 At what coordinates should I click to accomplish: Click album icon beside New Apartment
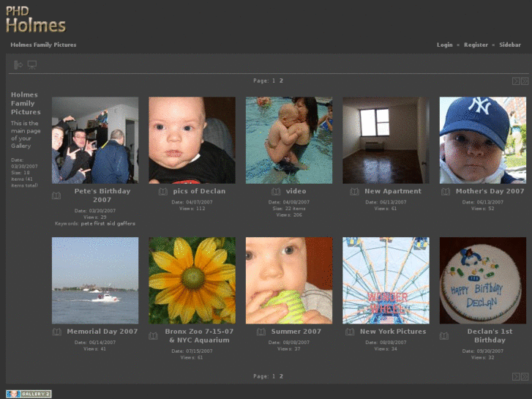click(x=355, y=192)
